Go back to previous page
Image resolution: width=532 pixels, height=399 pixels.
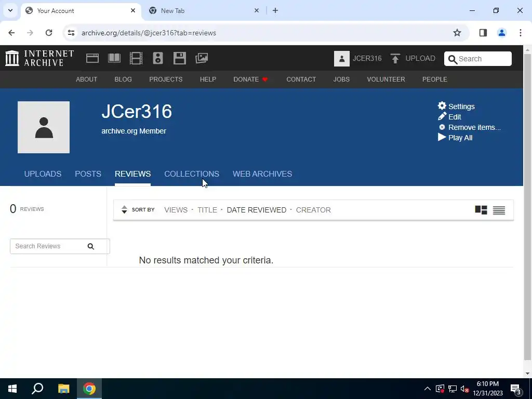coord(11,33)
